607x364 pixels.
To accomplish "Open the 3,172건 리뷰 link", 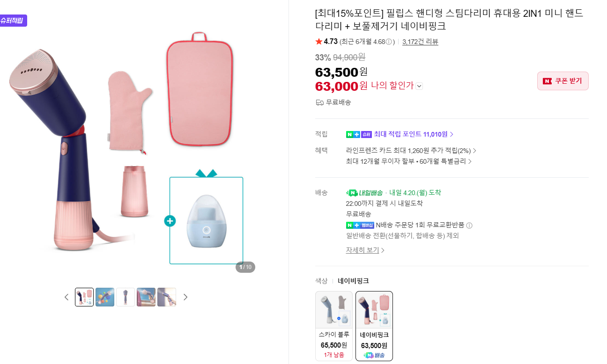I will pyautogui.click(x=420, y=42).
